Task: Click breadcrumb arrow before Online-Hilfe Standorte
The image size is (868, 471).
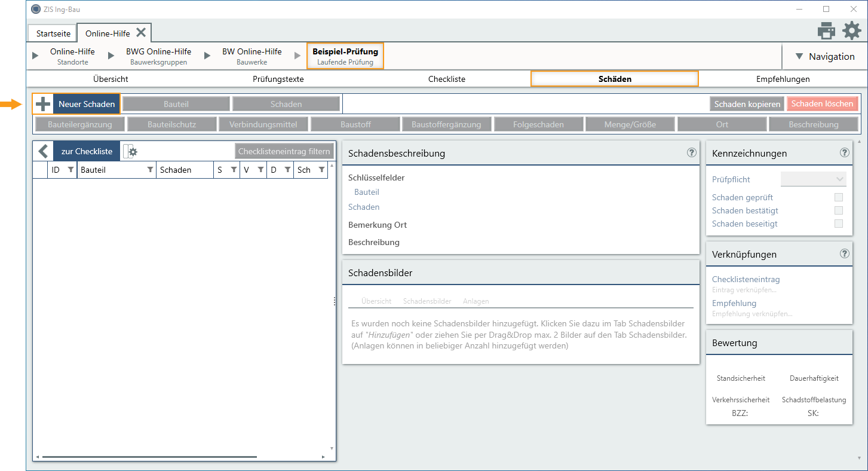Action: pos(35,56)
